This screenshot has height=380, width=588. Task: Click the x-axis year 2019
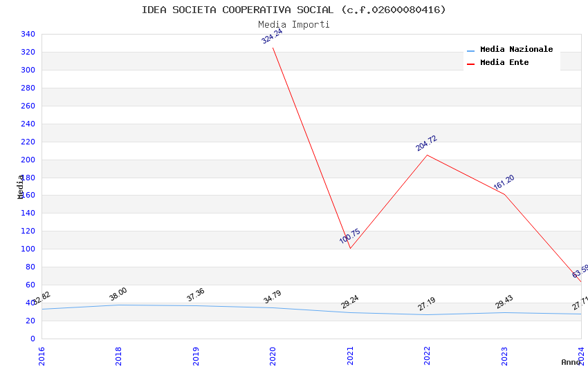196,356
